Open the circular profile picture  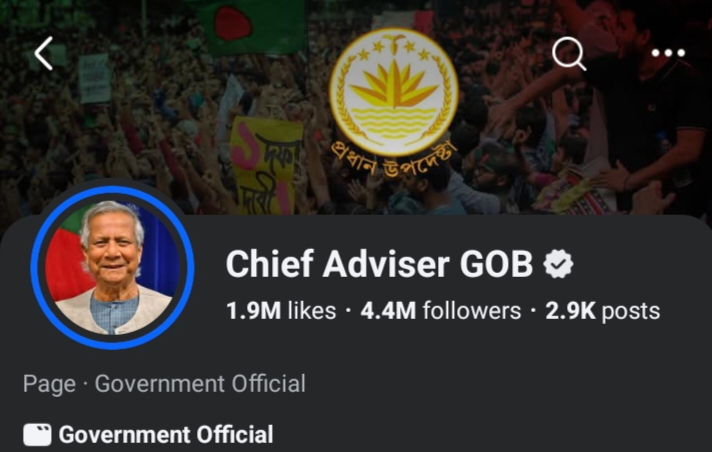[111, 267]
